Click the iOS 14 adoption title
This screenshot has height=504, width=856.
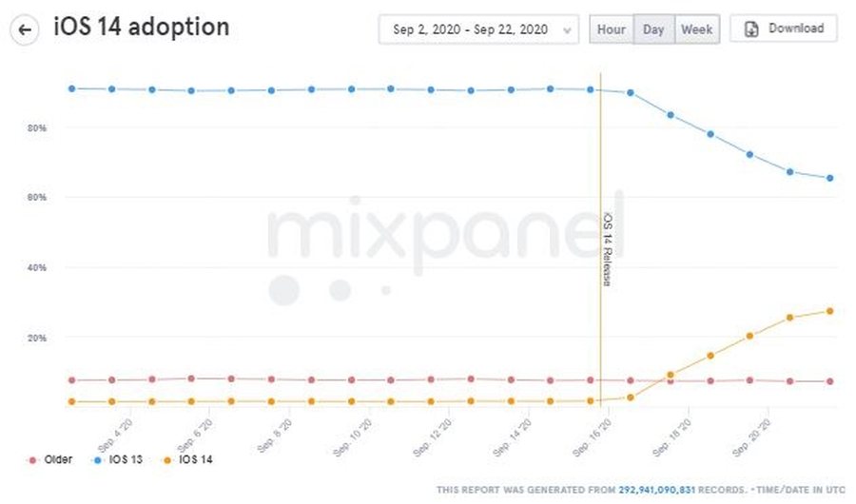point(141,28)
